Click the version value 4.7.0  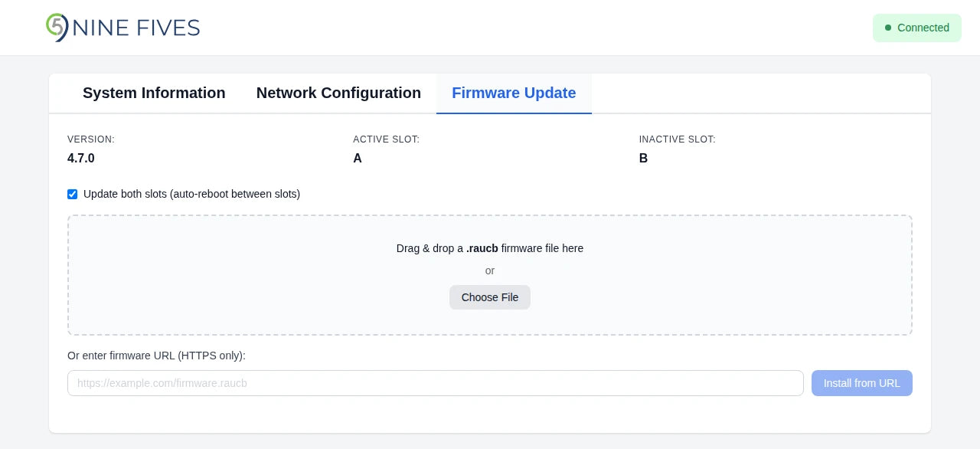pyautogui.click(x=81, y=159)
